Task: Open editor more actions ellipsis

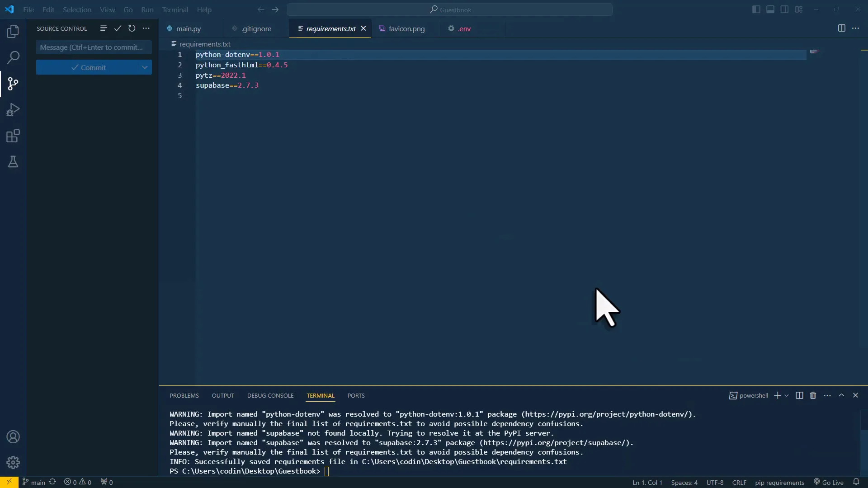Action: pyautogui.click(x=855, y=28)
